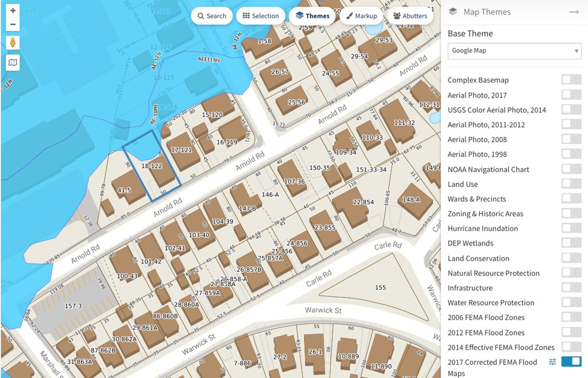Image resolution: width=588 pixels, height=378 pixels.
Task: Activate the Street View pegman
Action: coord(13,42)
